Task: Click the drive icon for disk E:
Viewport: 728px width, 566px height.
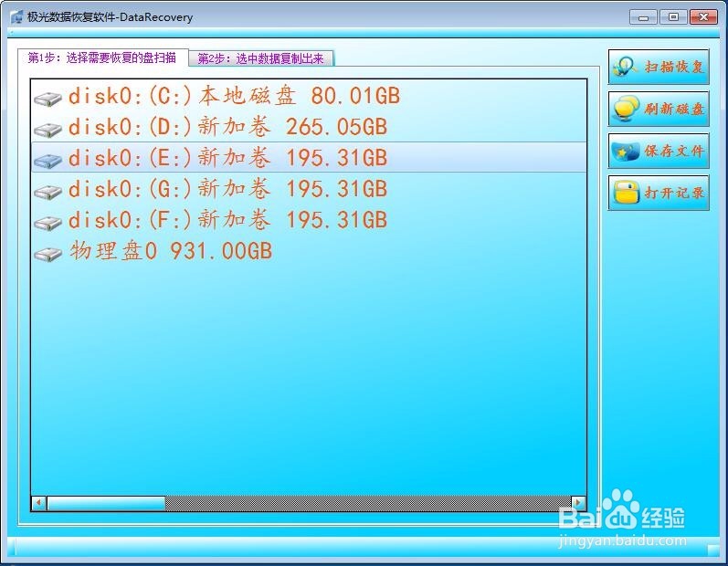Action: pyautogui.click(x=47, y=161)
